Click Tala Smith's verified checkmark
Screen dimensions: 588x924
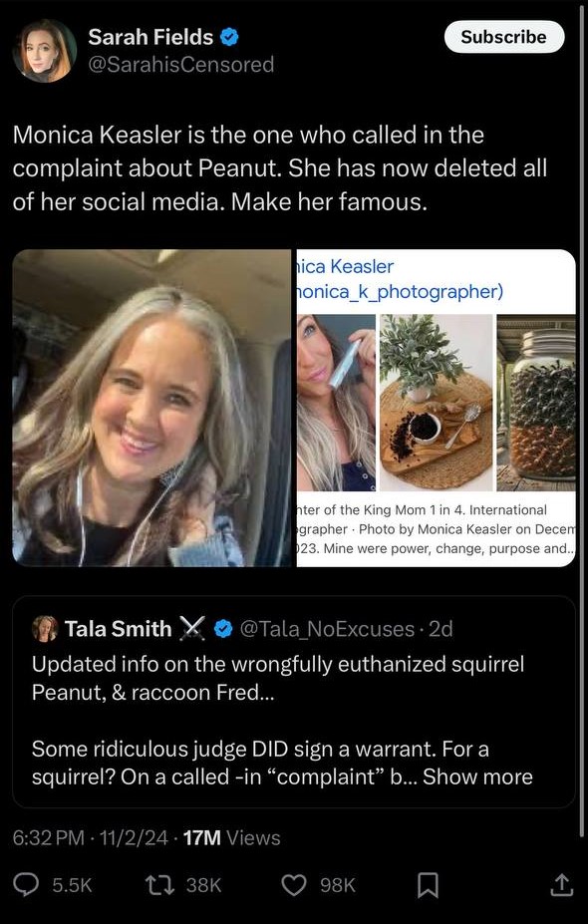point(221,629)
